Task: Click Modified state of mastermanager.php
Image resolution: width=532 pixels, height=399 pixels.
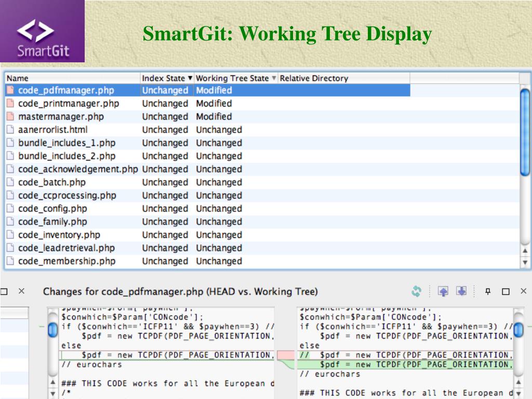Action: (214, 116)
